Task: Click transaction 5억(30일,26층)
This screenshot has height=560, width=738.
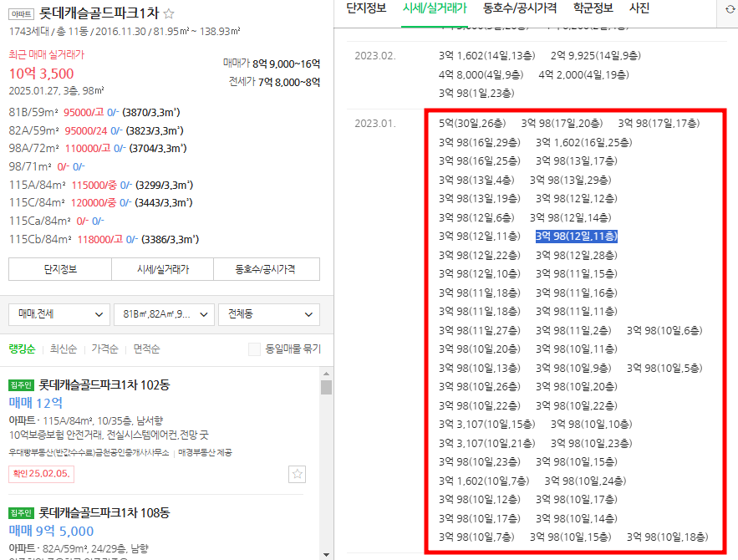Action: [x=472, y=124]
